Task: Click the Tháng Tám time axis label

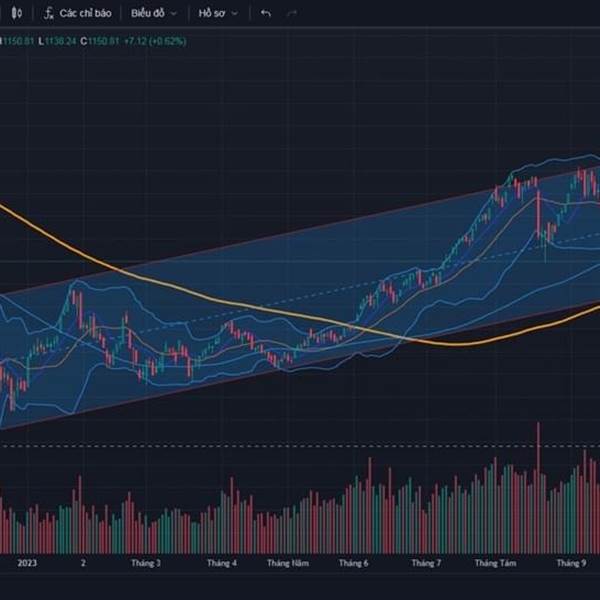Action: click(x=495, y=563)
